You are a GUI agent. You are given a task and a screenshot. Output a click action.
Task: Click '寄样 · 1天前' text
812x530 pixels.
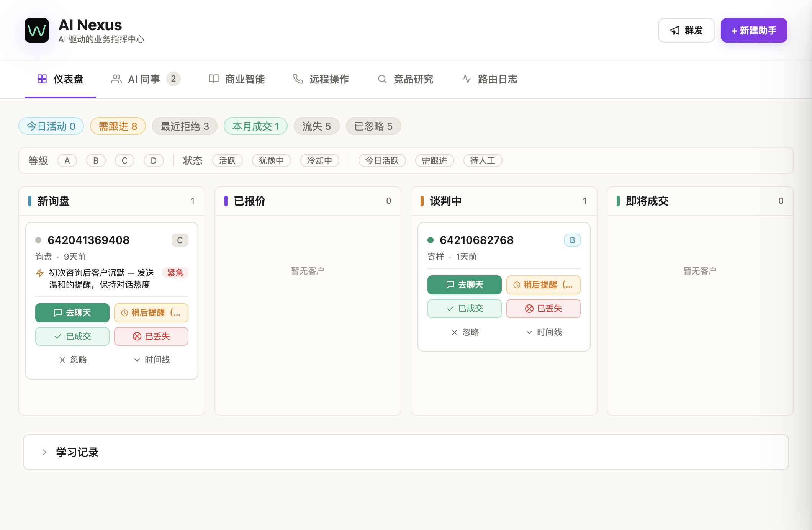[452, 257]
